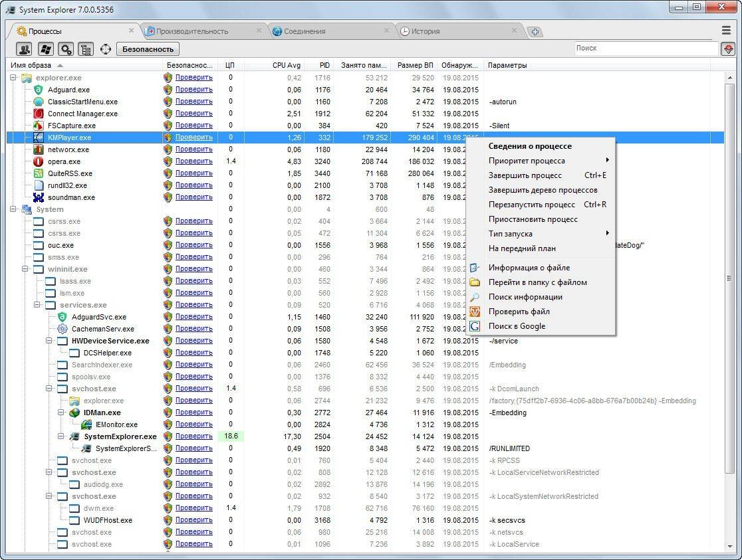Close the История tab
The width and height of the screenshot is (742, 560).
pos(515,31)
